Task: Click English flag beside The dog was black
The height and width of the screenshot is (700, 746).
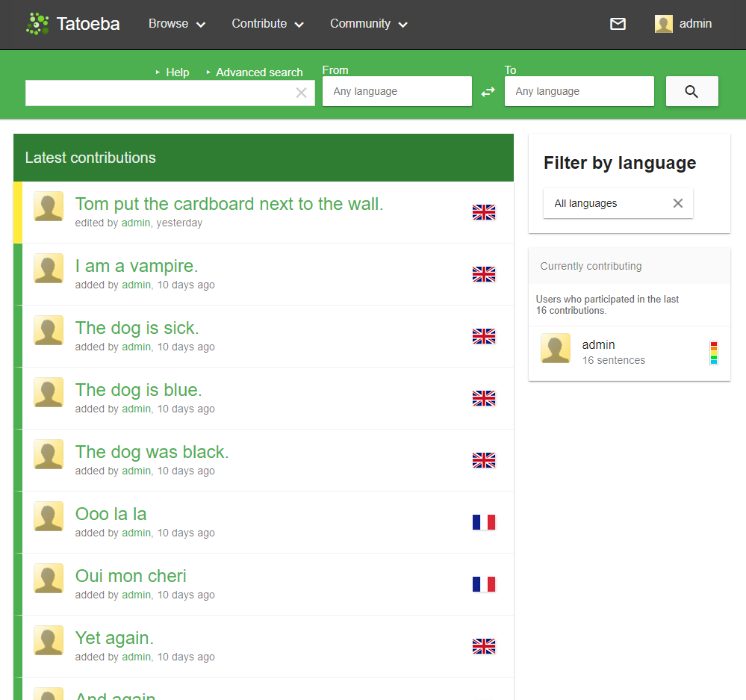Action: [484, 460]
